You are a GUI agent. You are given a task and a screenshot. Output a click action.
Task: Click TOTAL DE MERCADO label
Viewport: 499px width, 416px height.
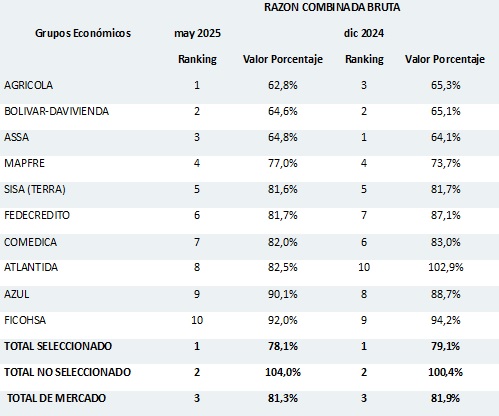coord(56,398)
